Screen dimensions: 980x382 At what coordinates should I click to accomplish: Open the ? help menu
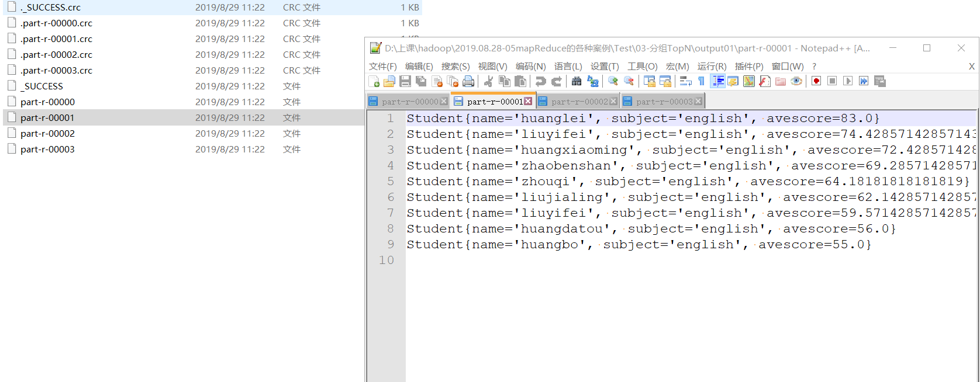[814, 66]
